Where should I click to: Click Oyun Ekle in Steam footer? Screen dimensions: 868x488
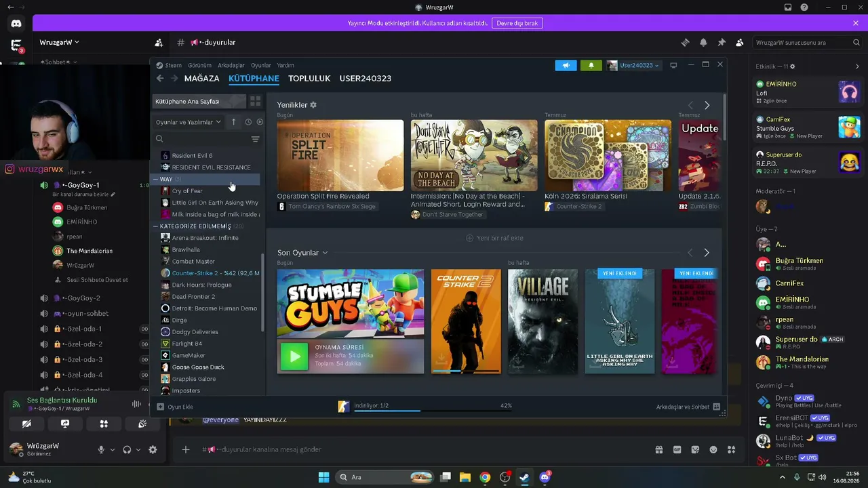click(x=175, y=407)
